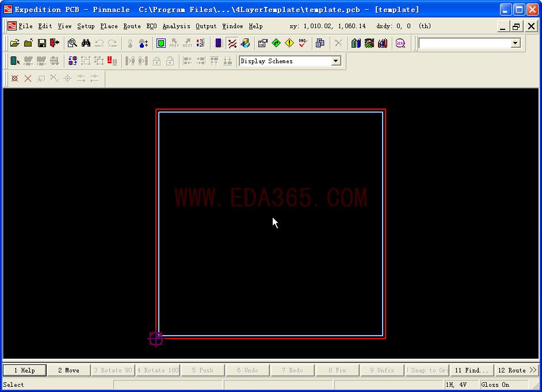Click the binoculars Find icon
This screenshot has height=392, width=542.
[86, 43]
